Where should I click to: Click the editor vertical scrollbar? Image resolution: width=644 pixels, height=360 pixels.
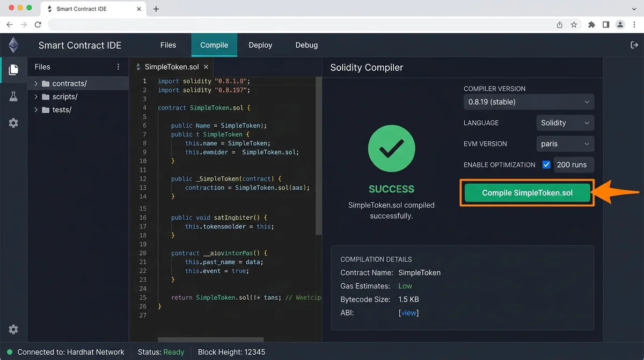(319, 156)
